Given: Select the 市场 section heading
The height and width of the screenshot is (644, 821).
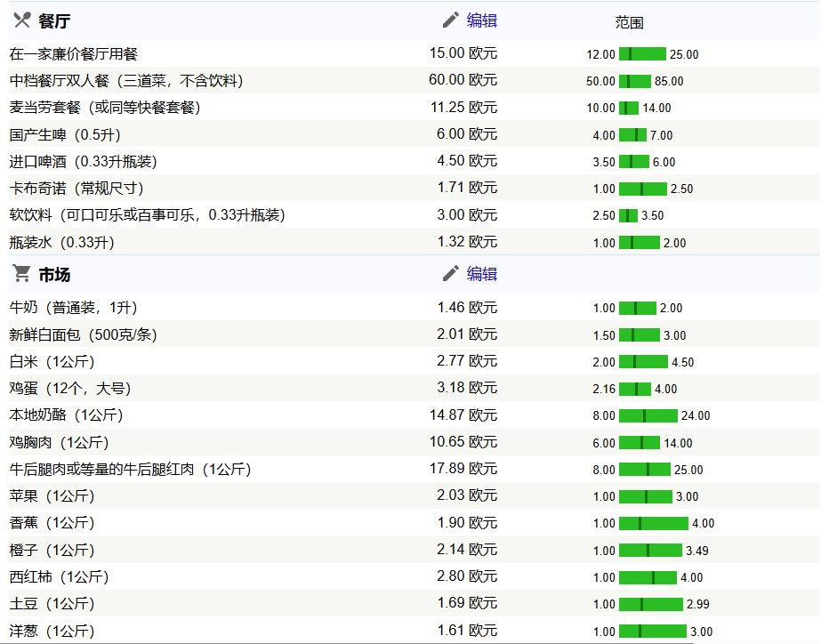Looking at the screenshot, I should (54, 275).
